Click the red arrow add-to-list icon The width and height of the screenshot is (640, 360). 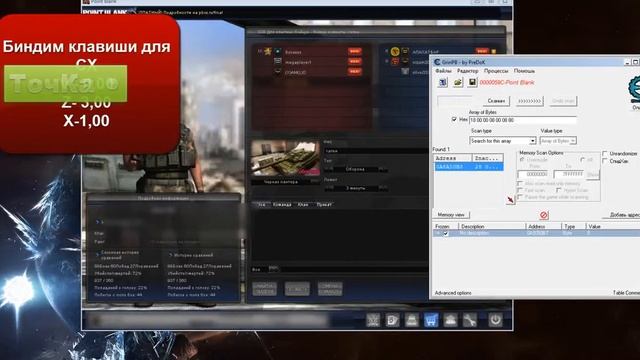point(510,200)
